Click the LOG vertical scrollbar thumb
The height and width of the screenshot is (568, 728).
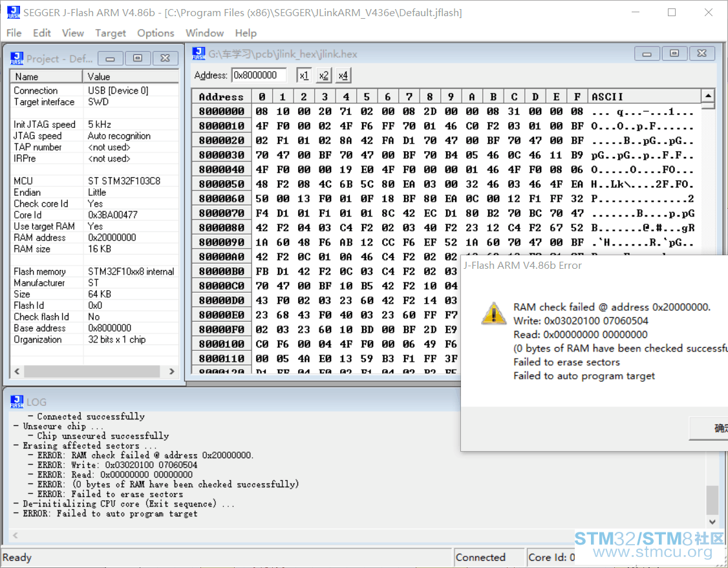click(x=712, y=500)
